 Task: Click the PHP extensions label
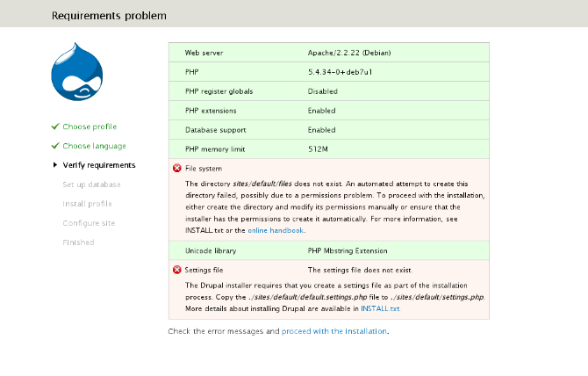(211, 111)
